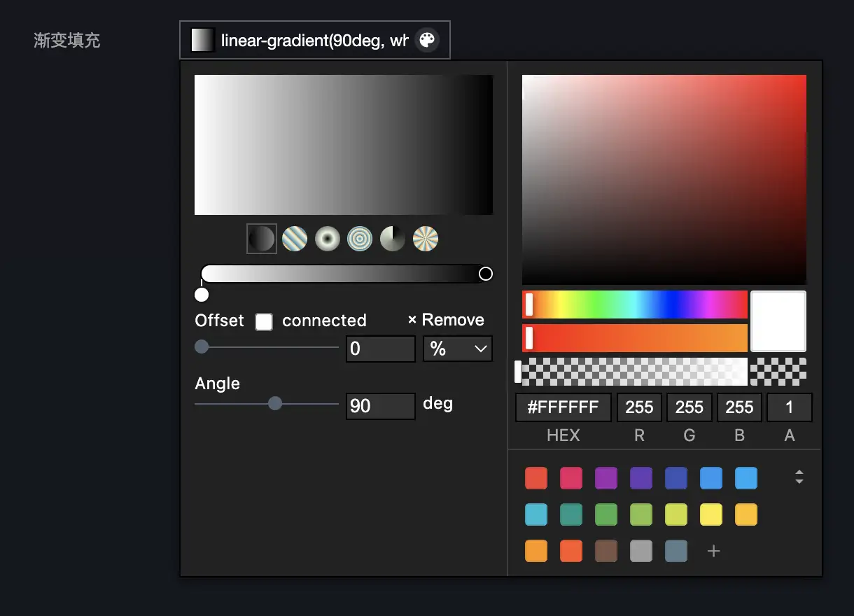Click the palette icon beside the gradient value
This screenshot has width=854, height=616.
click(x=426, y=40)
